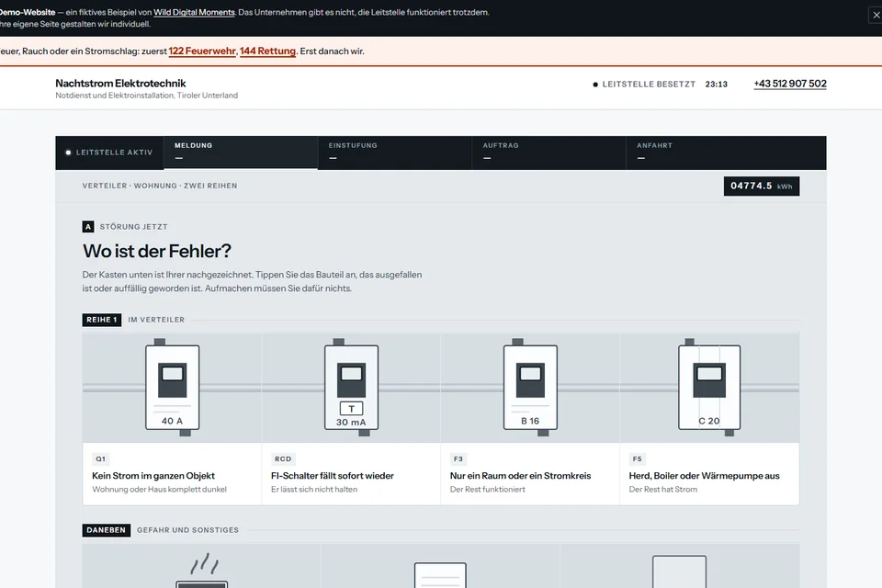Screen dimensions: 882x588
Task: Click 'Der Rest hat Strom' text
Action: pyautogui.click(x=663, y=490)
